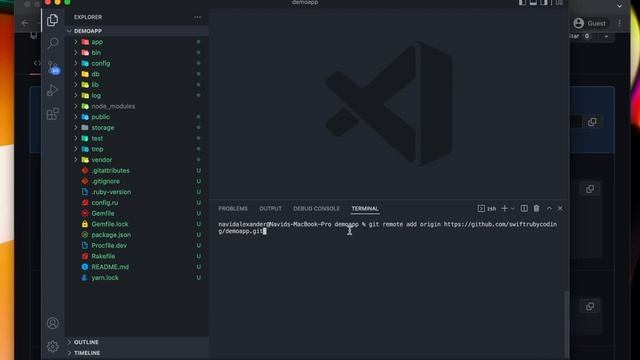
Task: Click the browser back arrow
Action: coord(24,23)
